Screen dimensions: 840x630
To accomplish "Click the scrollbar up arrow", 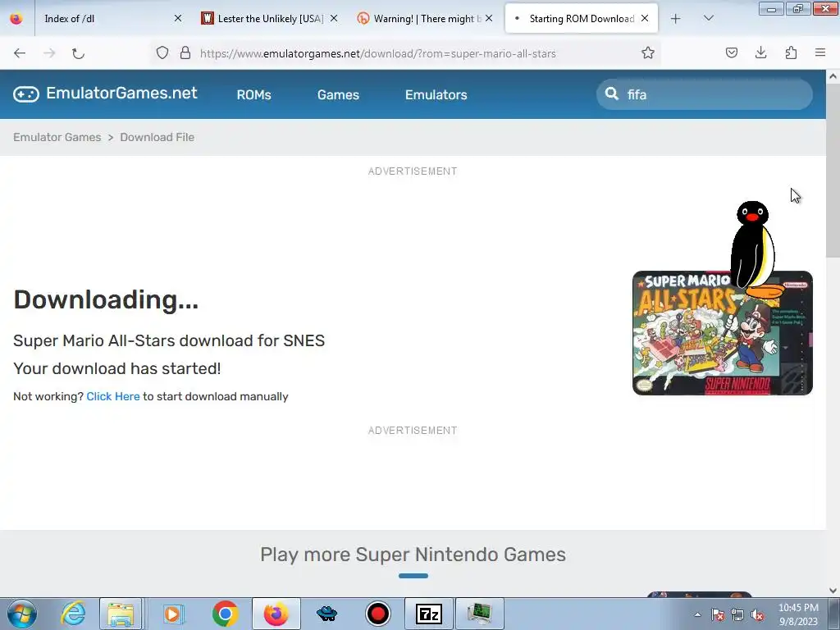I will 833,76.
